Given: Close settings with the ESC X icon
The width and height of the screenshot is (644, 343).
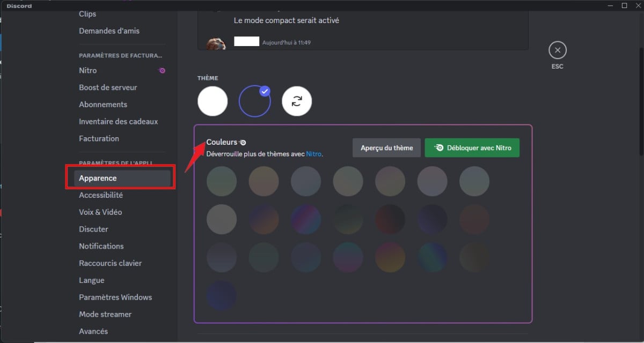Looking at the screenshot, I should (x=557, y=51).
